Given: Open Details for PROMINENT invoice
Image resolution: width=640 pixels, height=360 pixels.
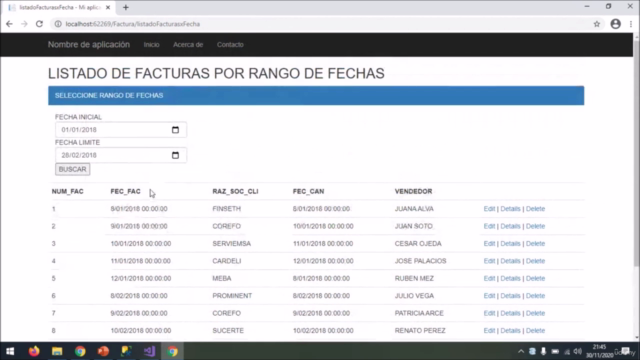Looking at the screenshot, I should [x=510, y=296].
